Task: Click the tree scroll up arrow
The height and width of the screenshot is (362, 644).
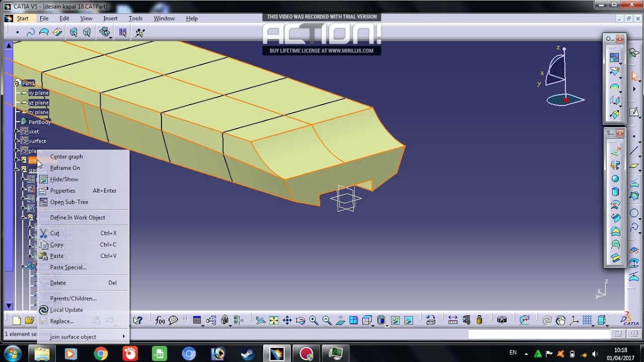Action: coord(9,45)
